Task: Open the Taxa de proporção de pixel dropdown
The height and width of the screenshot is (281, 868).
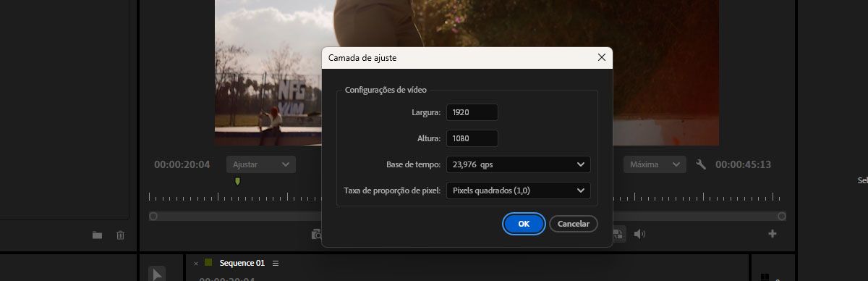Action: 518,190
